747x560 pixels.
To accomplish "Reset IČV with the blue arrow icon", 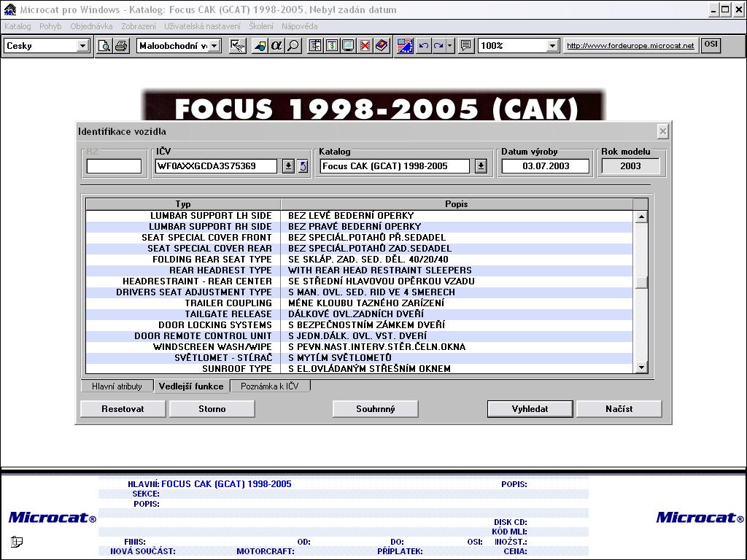I will [x=303, y=166].
